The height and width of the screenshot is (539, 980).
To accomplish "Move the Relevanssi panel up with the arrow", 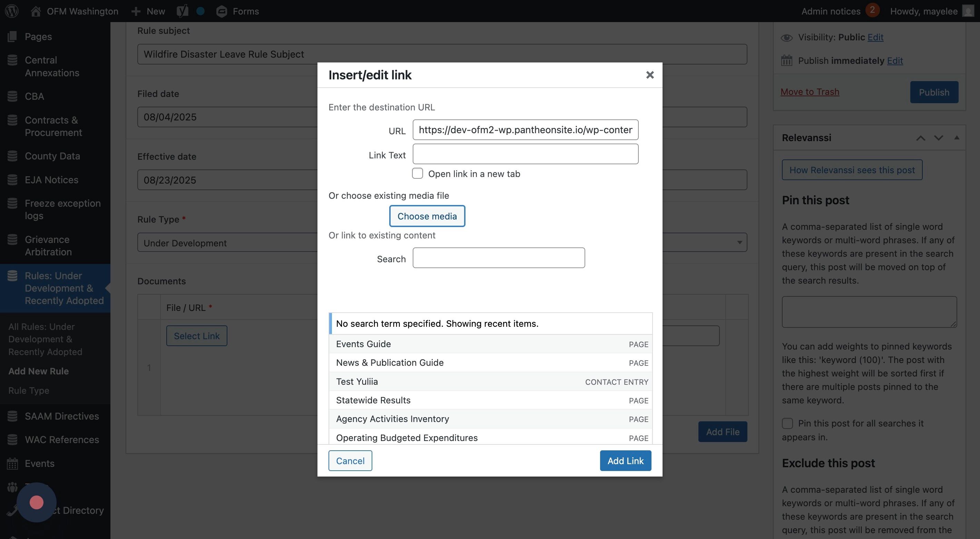I will coord(921,138).
